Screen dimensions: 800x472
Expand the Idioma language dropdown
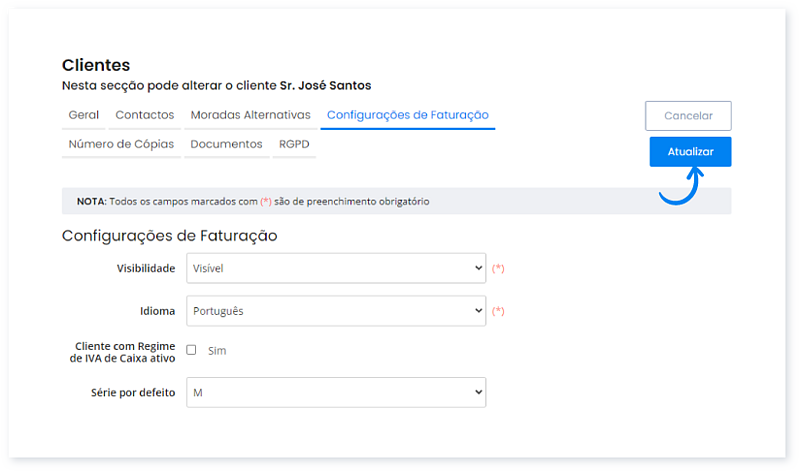coord(336,311)
